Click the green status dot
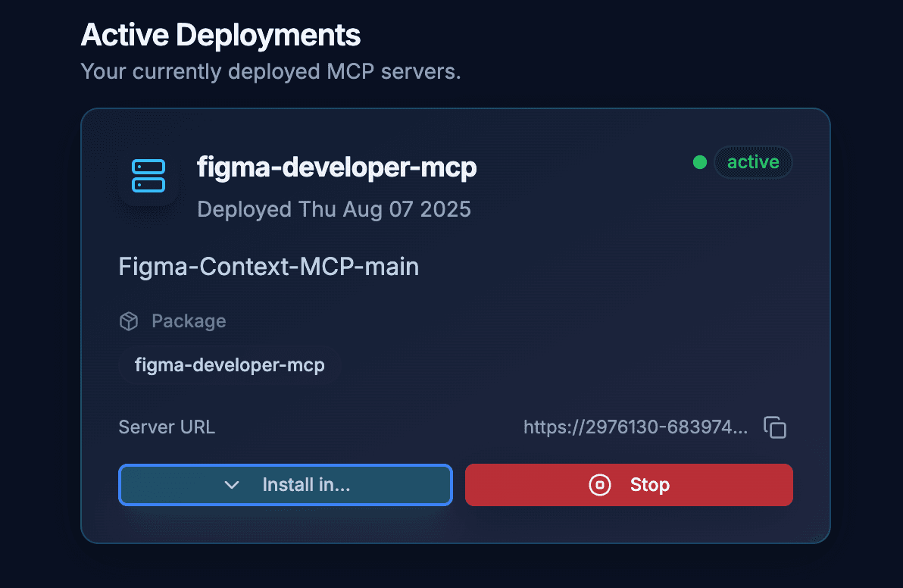The image size is (903, 588). coord(700,162)
